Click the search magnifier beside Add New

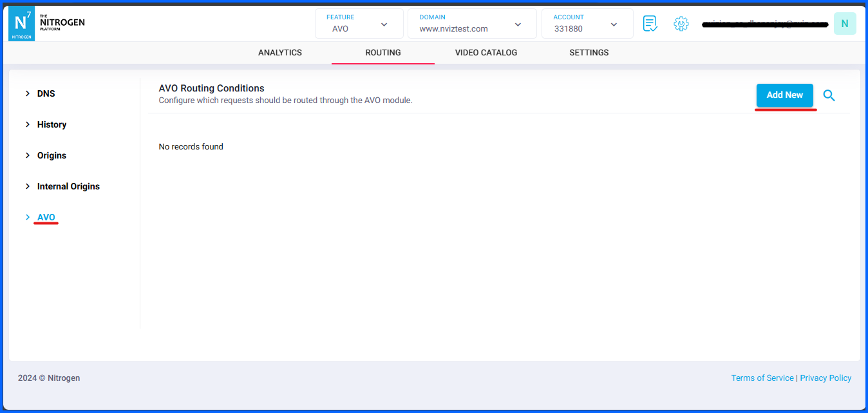click(829, 95)
